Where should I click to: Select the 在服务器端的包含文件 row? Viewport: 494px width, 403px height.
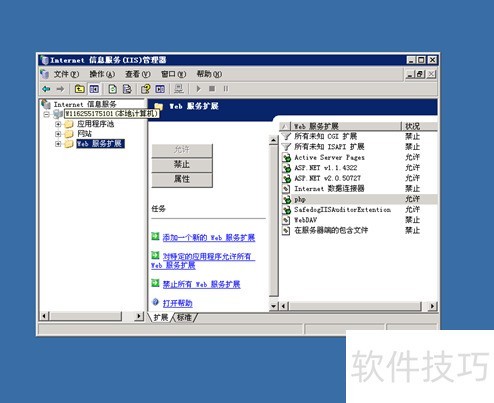coord(359,230)
